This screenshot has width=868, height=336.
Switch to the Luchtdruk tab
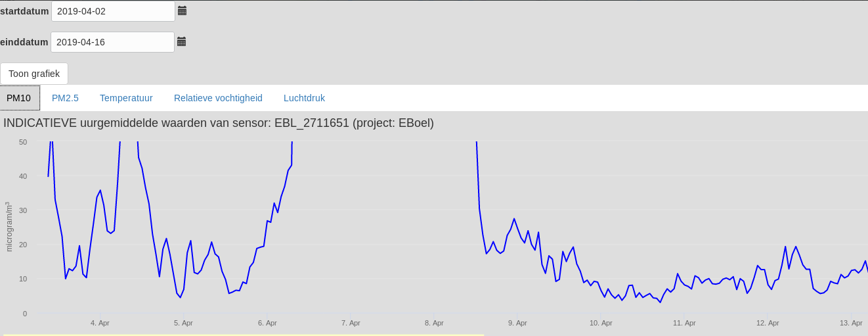(x=304, y=98)
